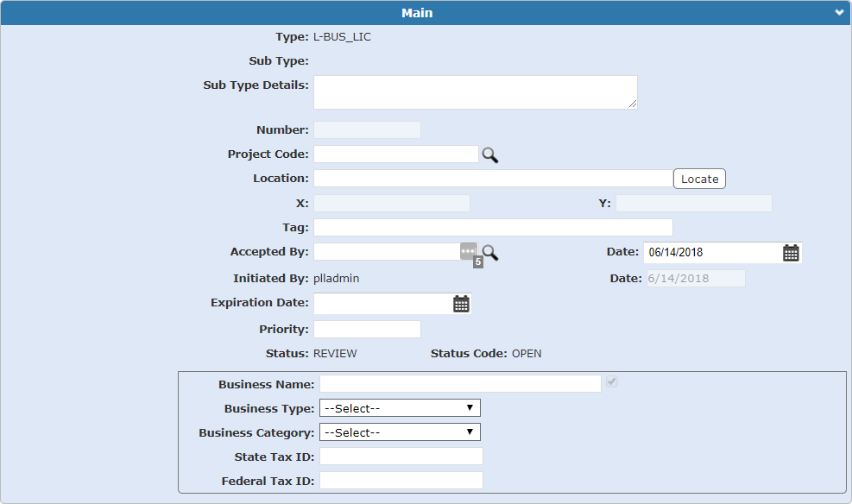Click the Main header bar
The height and width of the screenshot is (504, 852).
(x=417, y=12)
